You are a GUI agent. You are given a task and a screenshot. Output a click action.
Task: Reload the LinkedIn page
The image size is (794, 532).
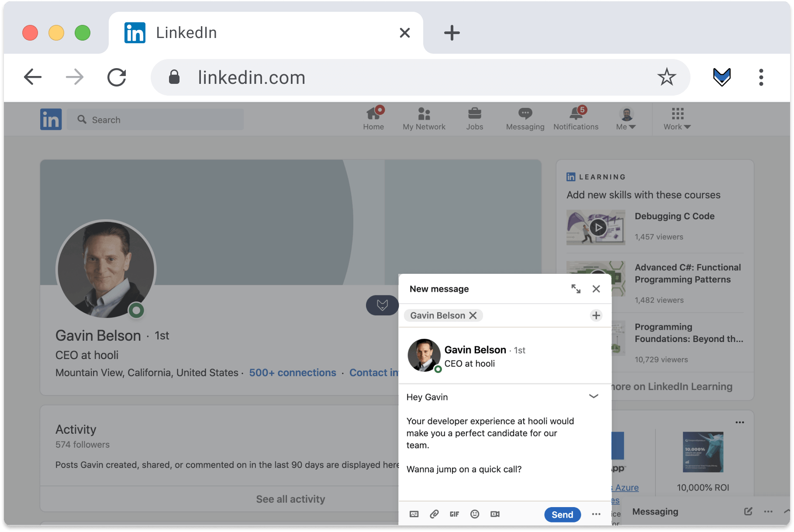117,77
